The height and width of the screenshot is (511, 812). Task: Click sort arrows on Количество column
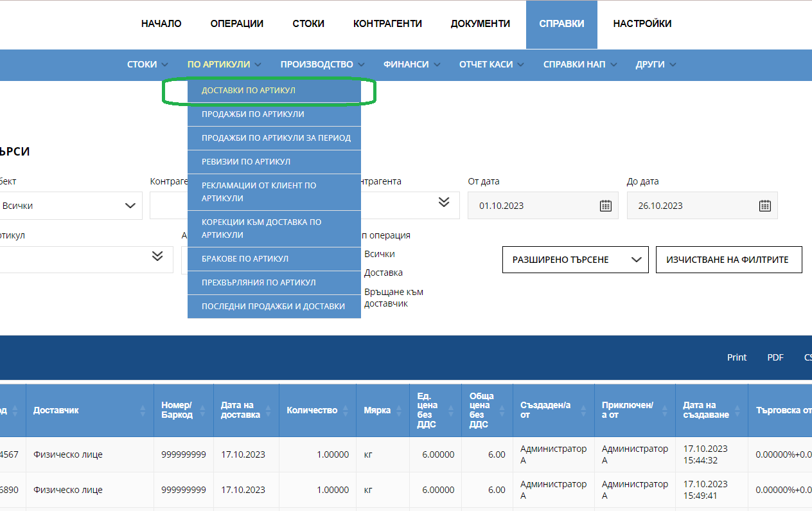pyautogui.click(x=347, y=410)
